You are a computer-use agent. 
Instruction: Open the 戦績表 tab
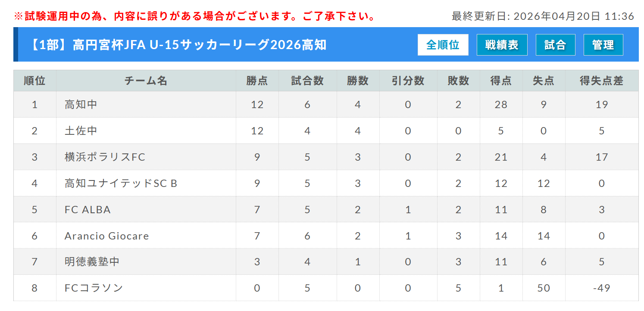pyautogui.click(x=502, y=45)
